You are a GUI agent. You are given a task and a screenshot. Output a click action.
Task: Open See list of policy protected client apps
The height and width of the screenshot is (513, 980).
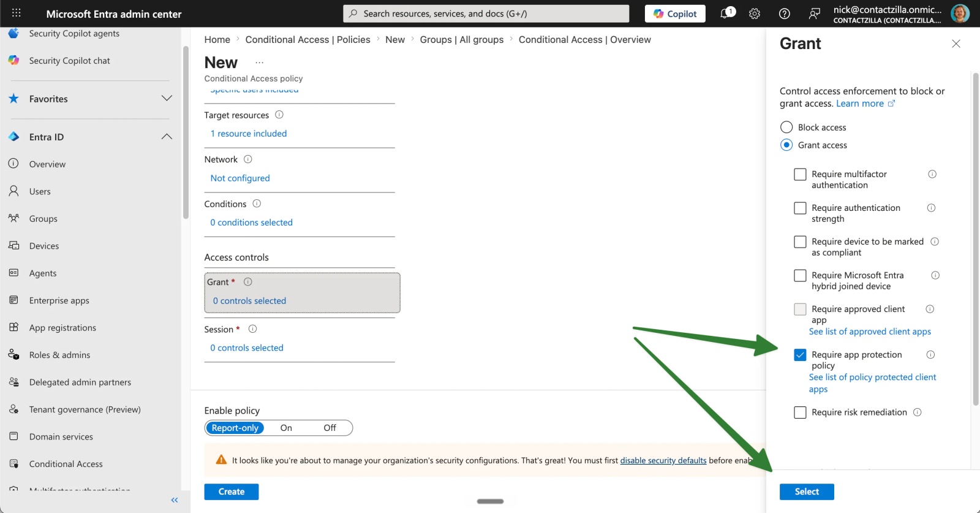click(872, 383)
